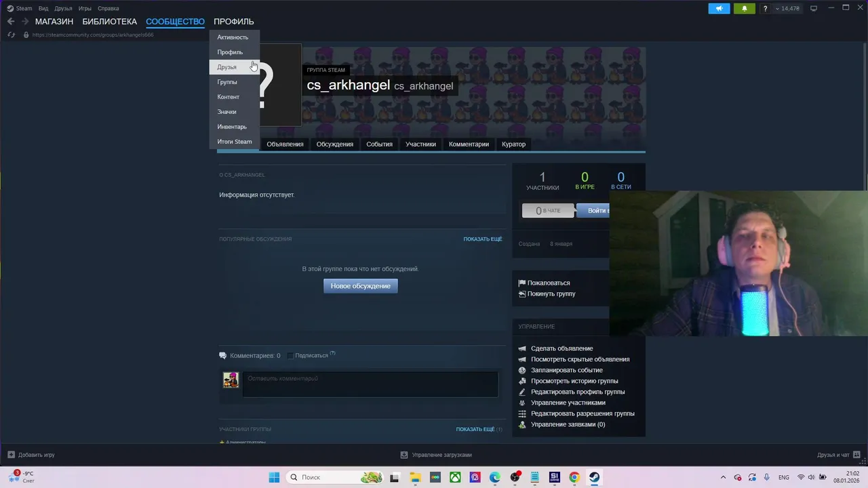Viewport: 868px width, 488px height.
Task: Click Сделать объявление megaphone icon
Action: pyautogui.click(x=522, y=348)
